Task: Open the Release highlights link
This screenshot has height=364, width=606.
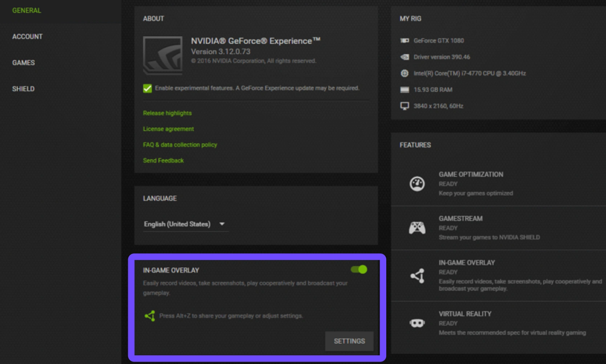Action: coord(167,113)
